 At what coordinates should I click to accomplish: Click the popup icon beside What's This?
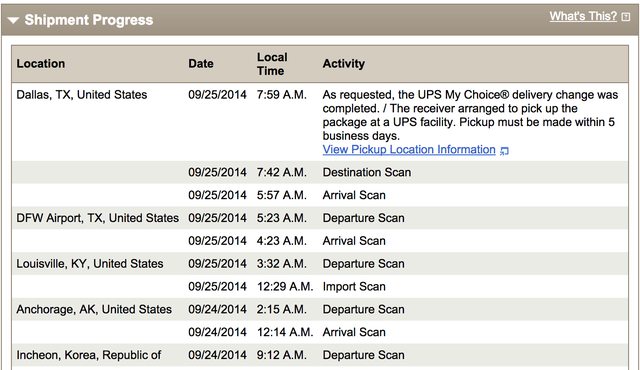pyautogui.click(x=625, y=17)
